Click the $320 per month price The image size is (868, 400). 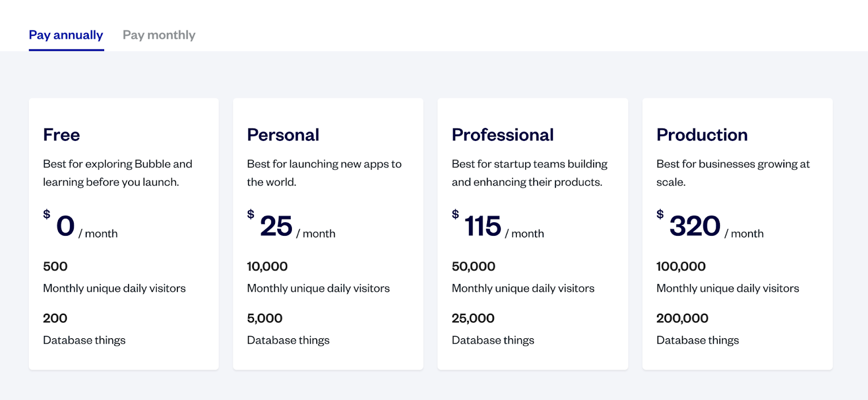[695, 226]
